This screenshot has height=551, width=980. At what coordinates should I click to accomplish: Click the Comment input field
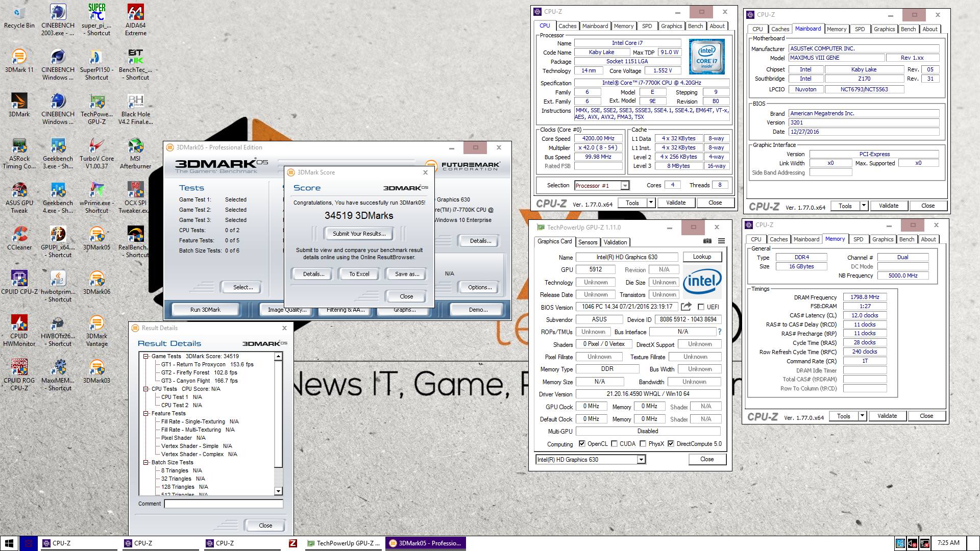point(224,504)
